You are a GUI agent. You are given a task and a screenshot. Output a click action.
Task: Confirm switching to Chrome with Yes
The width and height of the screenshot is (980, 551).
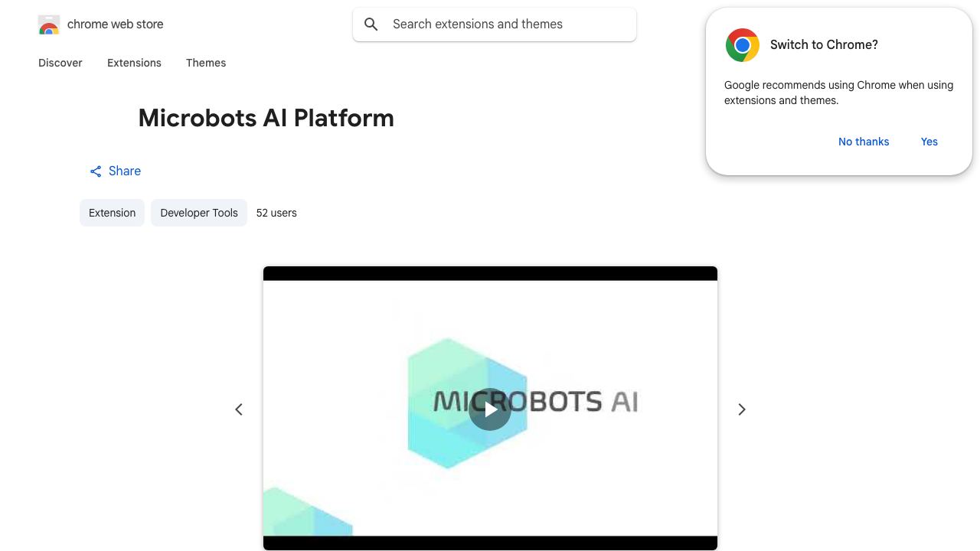pos(929,142)
